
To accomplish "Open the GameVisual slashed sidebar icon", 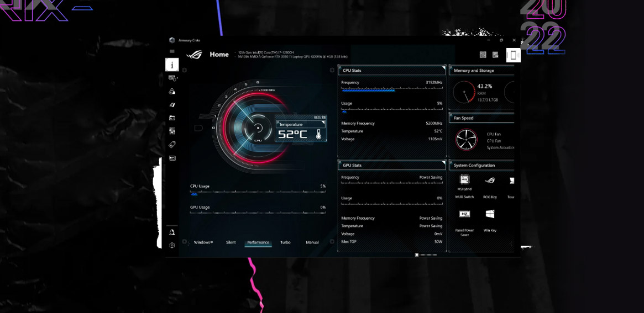I will tap(172, 105).
